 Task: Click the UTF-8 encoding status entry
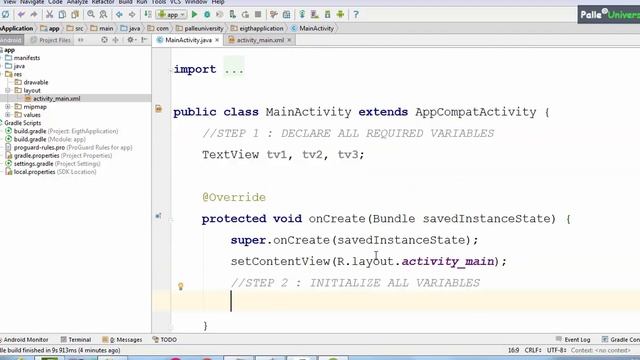point(556,350)
